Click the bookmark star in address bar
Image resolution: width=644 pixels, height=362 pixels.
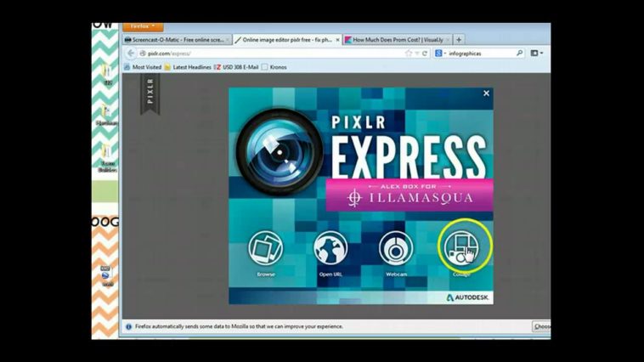409,53
